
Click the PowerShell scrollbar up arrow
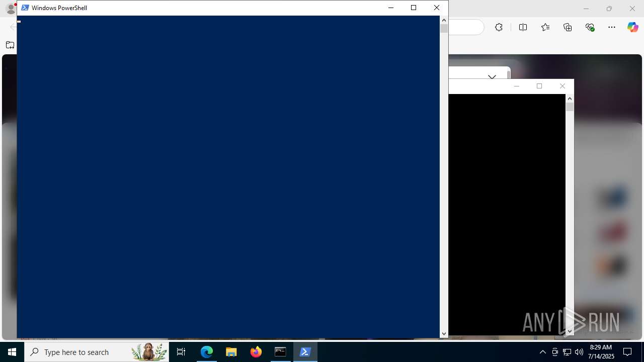click(x=444, y=20)
